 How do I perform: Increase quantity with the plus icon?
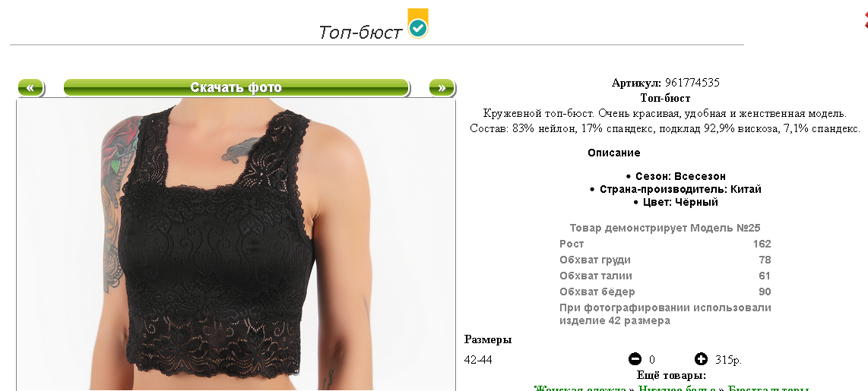point(701,359)
